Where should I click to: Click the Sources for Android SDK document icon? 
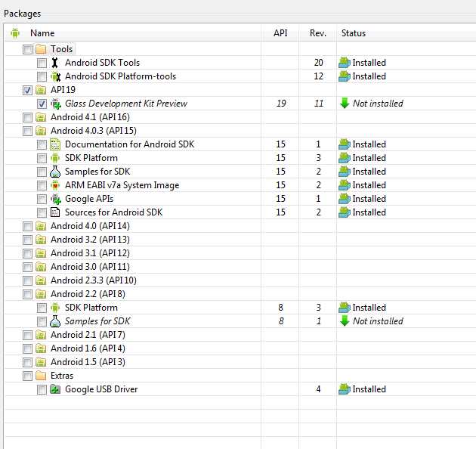point(55,212)
